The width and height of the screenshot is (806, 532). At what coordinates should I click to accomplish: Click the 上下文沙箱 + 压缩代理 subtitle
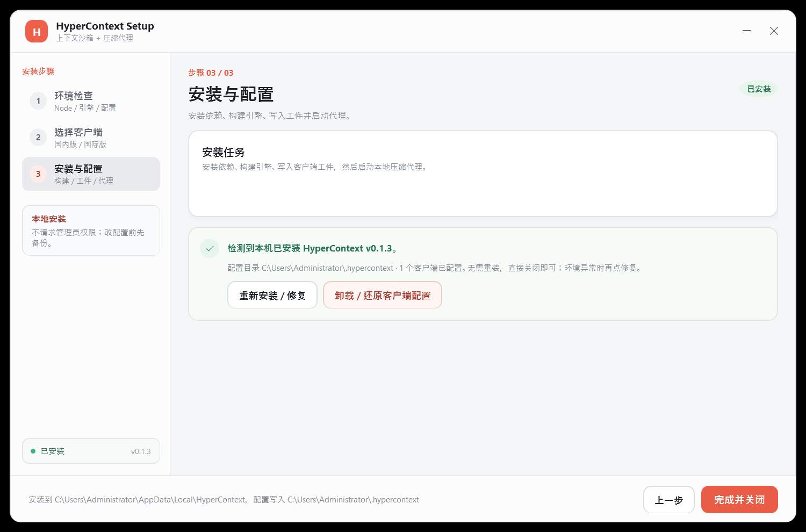[95, 38]
